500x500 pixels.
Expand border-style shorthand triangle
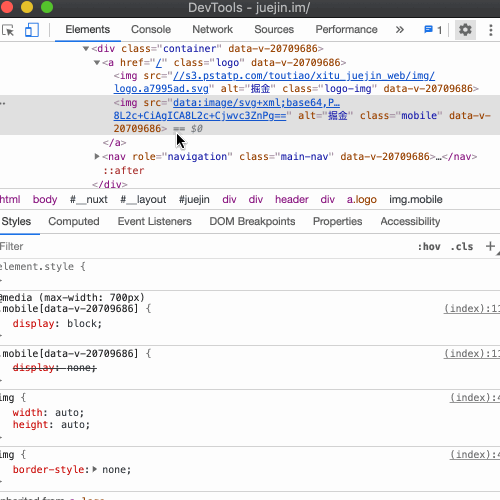point(95,469)
